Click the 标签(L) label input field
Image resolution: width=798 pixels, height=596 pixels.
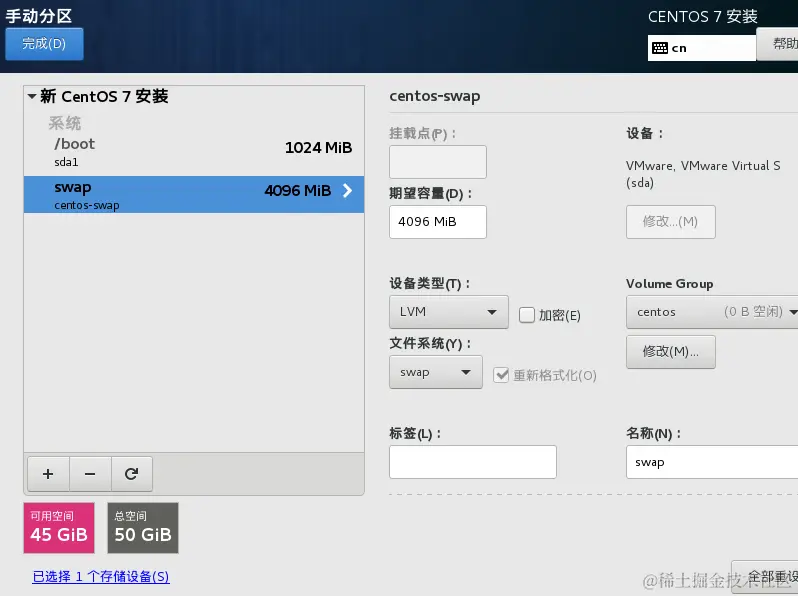pos(473,462)
